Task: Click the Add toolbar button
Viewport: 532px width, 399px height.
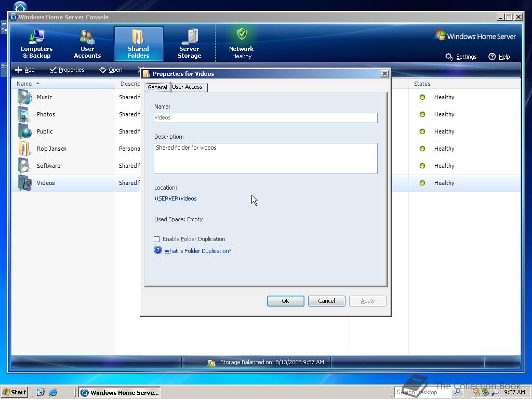Action: click(x=25, y=70)
